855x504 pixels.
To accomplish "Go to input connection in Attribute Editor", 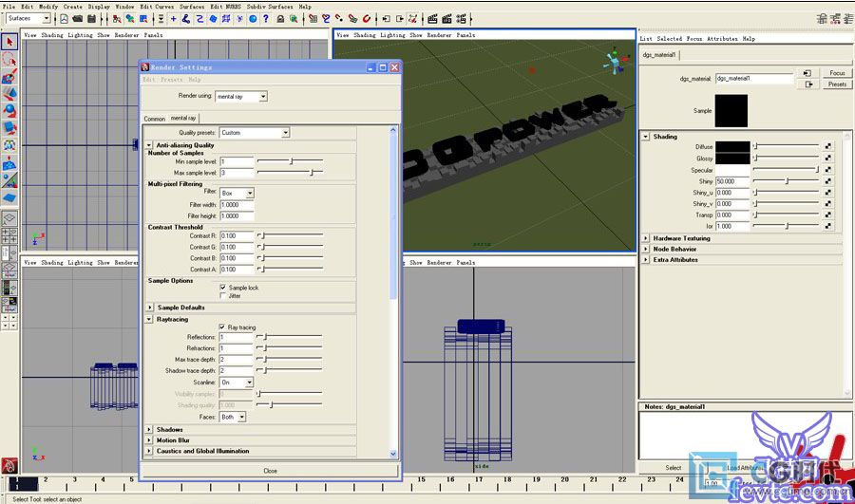I will coord(807,73).
